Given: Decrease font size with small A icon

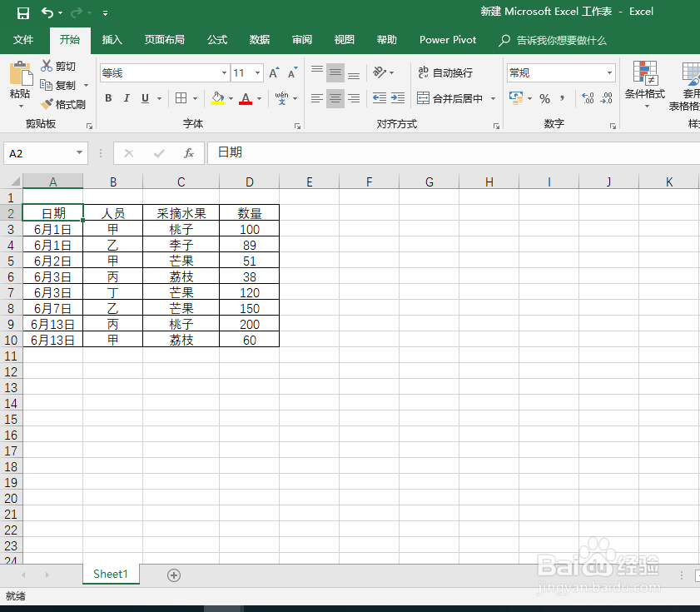Looking at the screenshot, I should 292,72.
